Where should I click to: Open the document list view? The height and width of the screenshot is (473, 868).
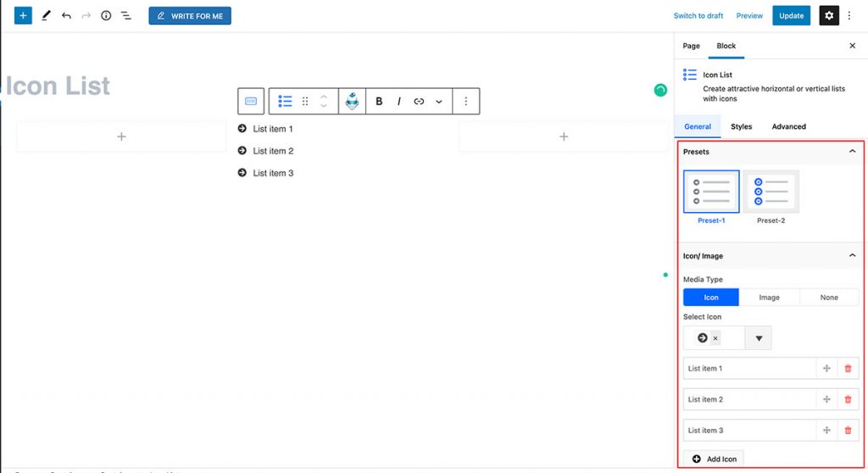tap(126, 15)
